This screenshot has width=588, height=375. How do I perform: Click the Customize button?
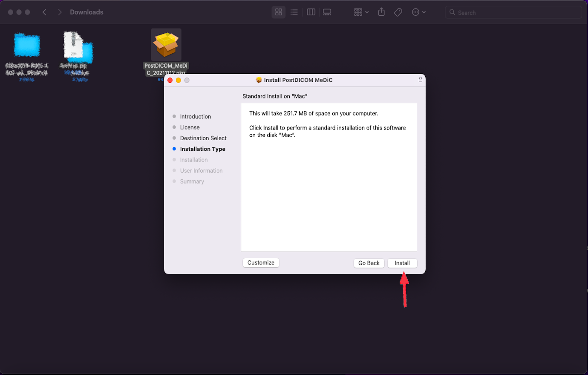click(261, 262)
